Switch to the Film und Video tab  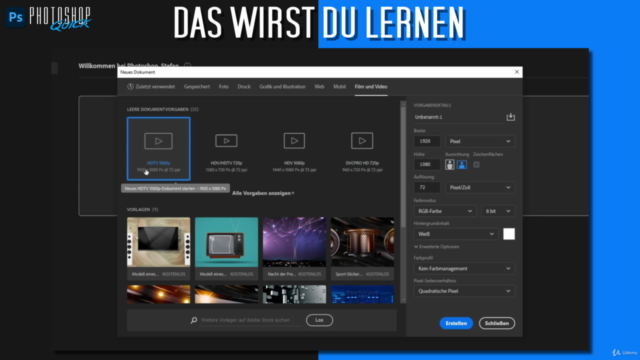pos(371,87)
